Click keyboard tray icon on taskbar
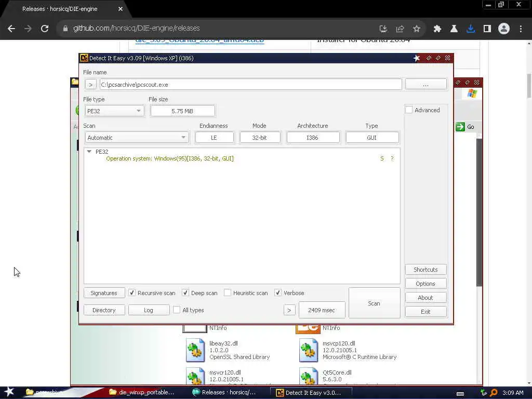Viewport: 532px width, 399px height. [460, 394]
